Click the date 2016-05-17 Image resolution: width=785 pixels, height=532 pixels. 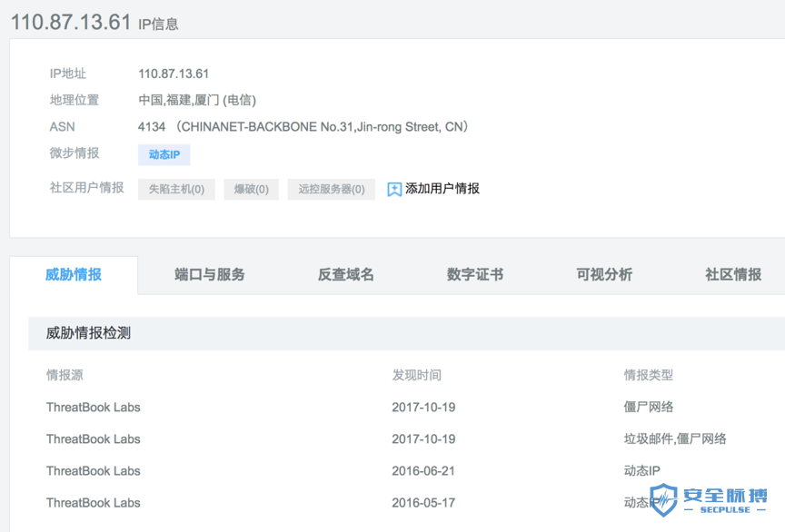point(423,503)
